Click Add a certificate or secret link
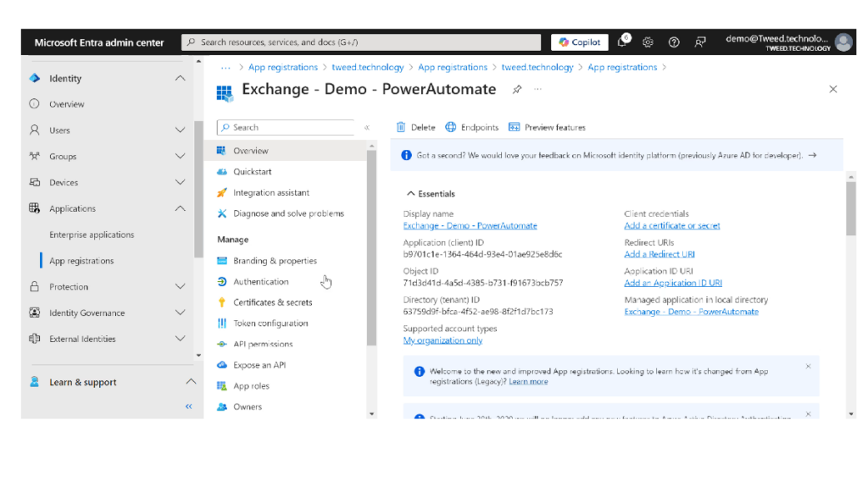This screenshot has width=868, height=492. pos(671,226)
